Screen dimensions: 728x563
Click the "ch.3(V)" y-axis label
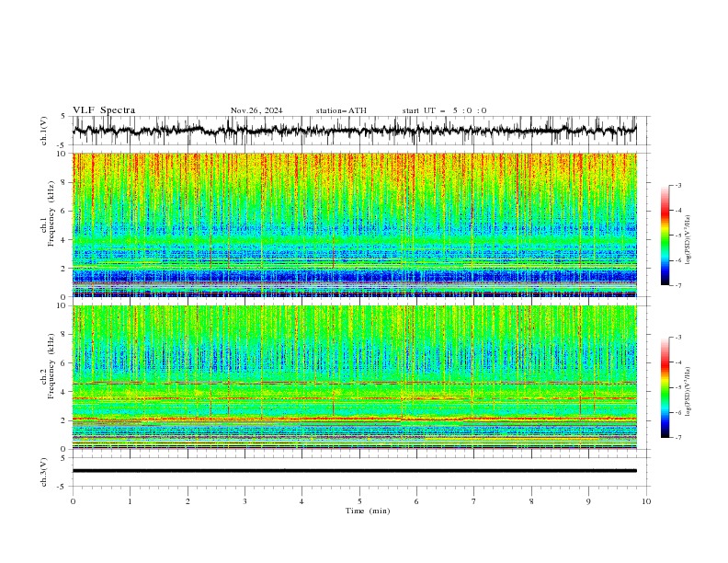(44, 472)
